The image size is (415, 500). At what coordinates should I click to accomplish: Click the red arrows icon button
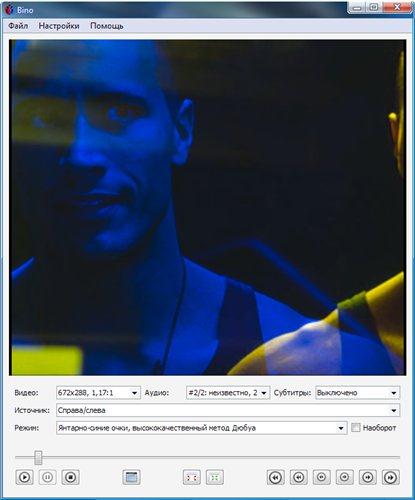tap(192, 477)
